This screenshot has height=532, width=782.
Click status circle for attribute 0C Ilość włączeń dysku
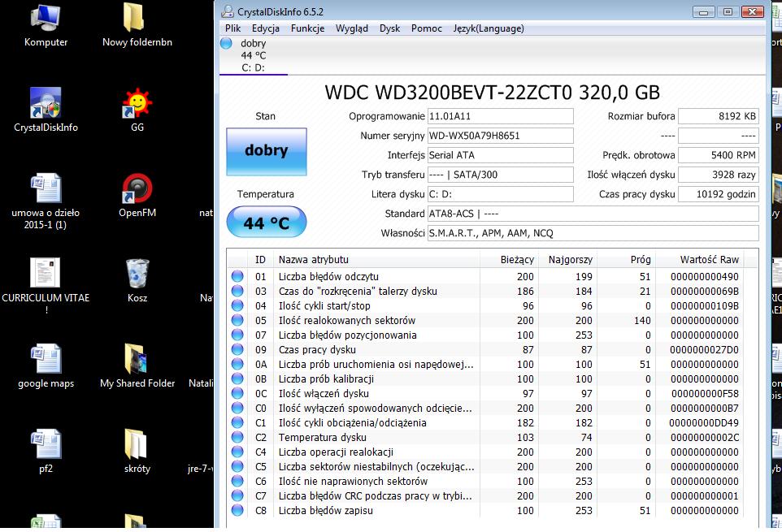pyautogui.click(x=237, y=393)
